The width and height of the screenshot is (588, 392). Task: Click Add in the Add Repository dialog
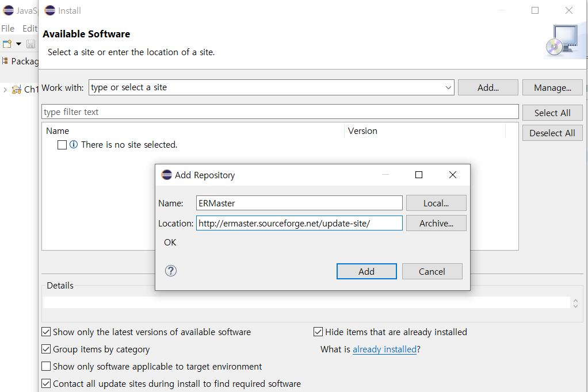coord(366,271)
